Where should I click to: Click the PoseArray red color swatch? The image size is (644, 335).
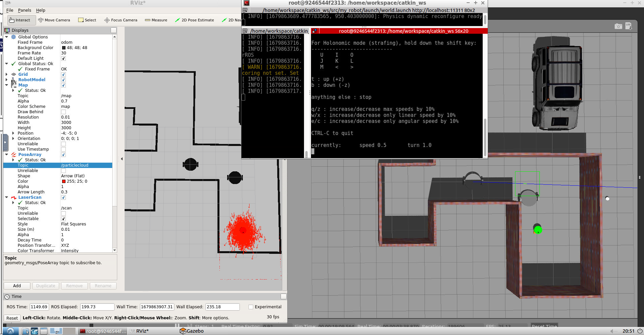pyautogui.click(x=63, y=181)
